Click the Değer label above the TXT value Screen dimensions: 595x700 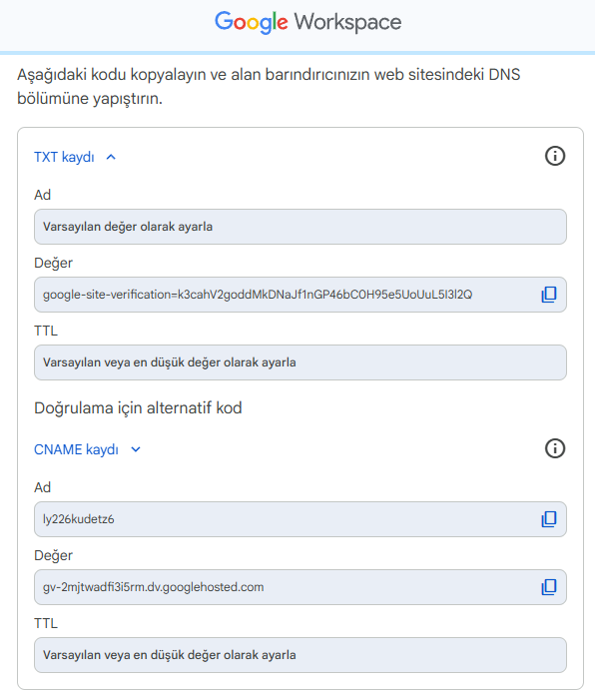tap(53, 263)
